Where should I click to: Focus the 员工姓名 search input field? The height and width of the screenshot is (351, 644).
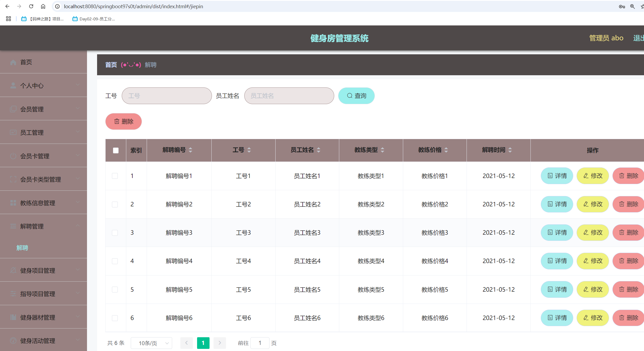pyautogui.click(x=289, y=96)
